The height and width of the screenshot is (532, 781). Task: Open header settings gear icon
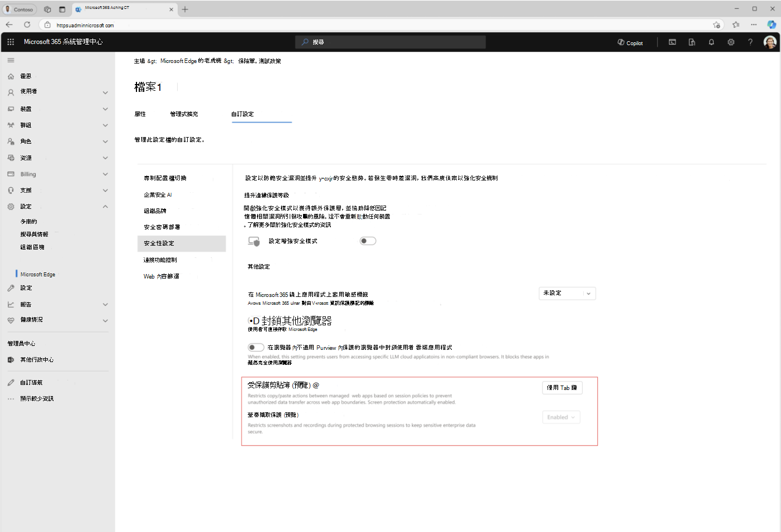pos(731,42)
